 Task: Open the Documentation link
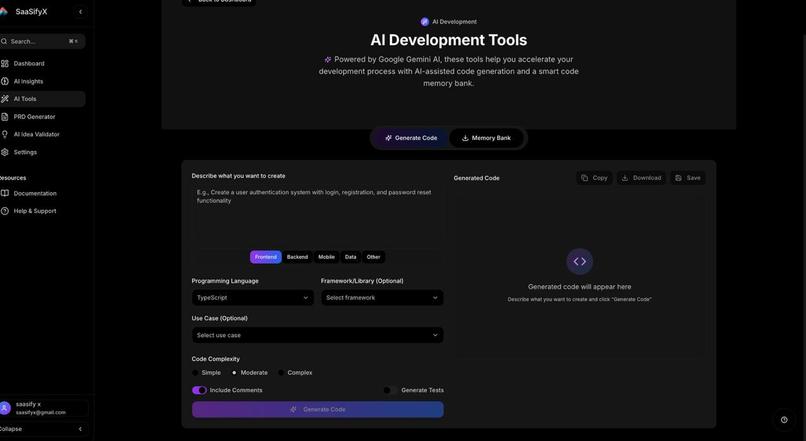click(x=43, y=193)
